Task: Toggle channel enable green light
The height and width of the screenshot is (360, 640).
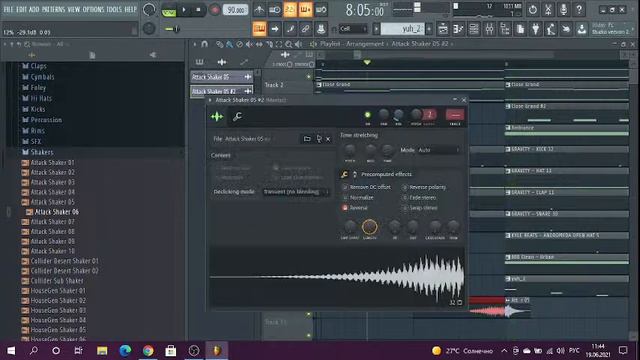Action: coord(367,115)
